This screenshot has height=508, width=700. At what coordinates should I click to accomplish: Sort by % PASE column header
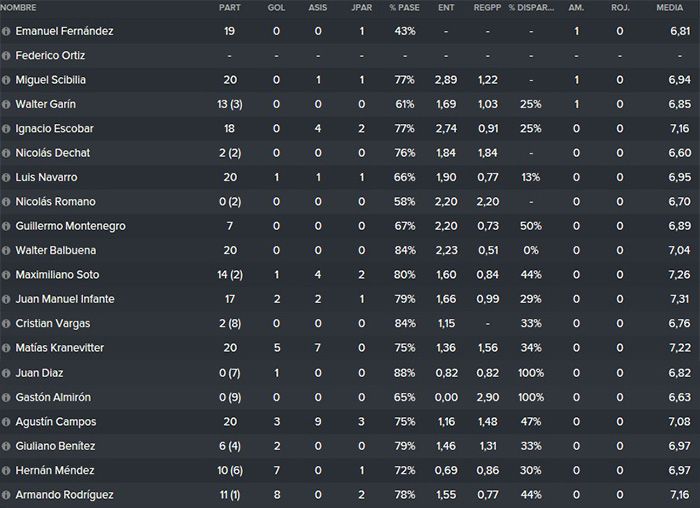pos(404,8)
